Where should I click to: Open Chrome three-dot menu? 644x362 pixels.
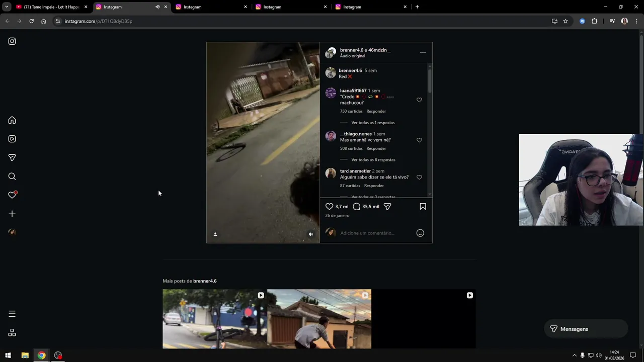pos(636,21)
